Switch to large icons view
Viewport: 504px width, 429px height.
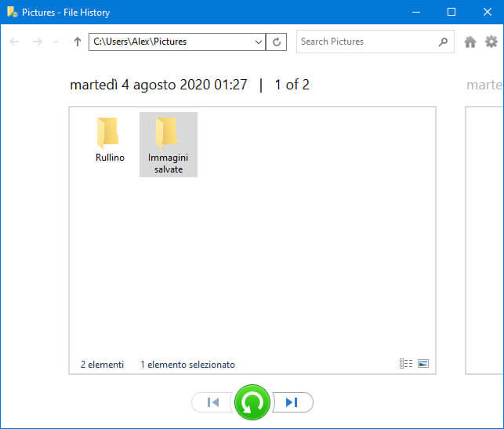coord(423,363)
